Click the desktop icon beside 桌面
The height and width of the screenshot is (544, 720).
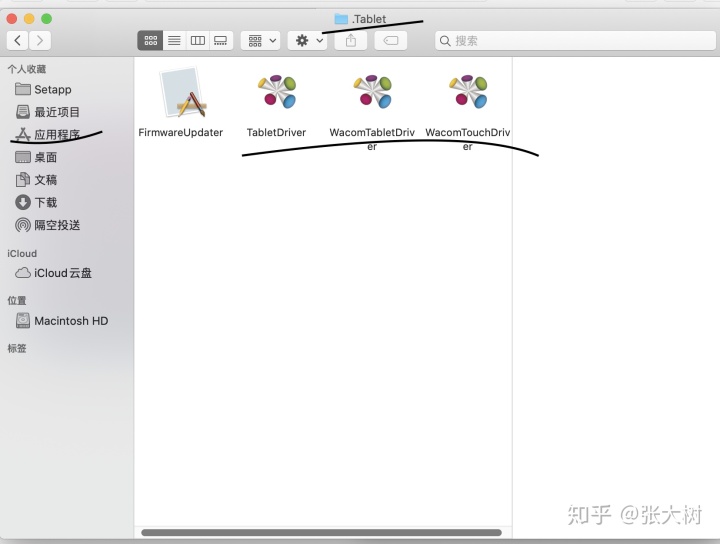(22, 157)
